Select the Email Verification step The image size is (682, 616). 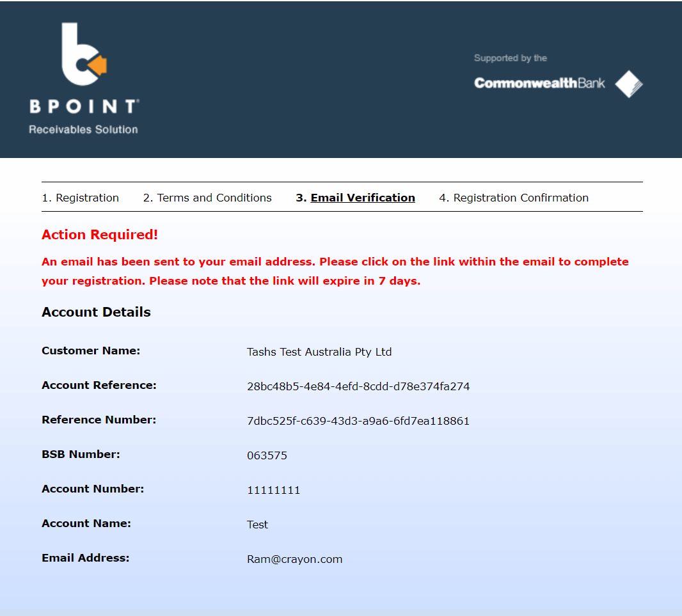tap(355, 198)
